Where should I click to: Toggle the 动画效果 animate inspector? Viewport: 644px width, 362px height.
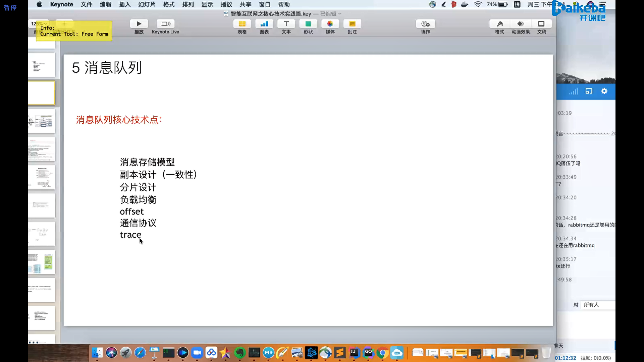(521, 24)
